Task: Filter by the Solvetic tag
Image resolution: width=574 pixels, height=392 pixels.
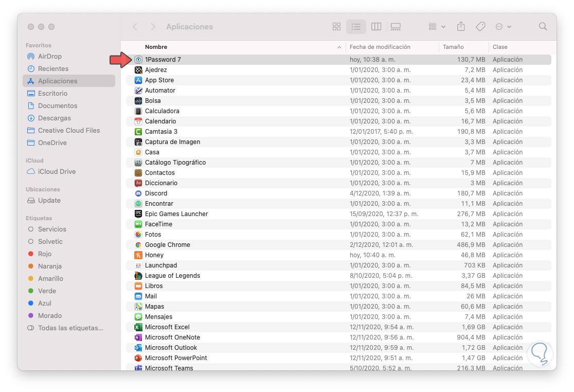Action: (x=50, y=242)
